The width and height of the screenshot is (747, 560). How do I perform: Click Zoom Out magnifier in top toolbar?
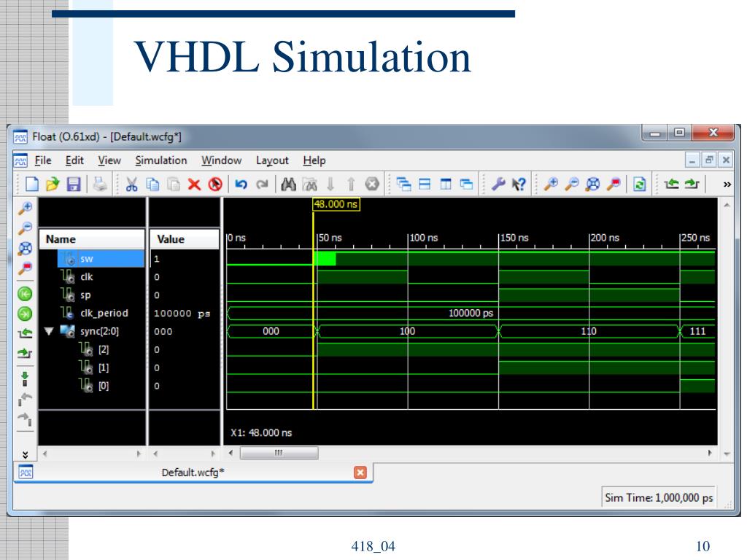(572, 184)
